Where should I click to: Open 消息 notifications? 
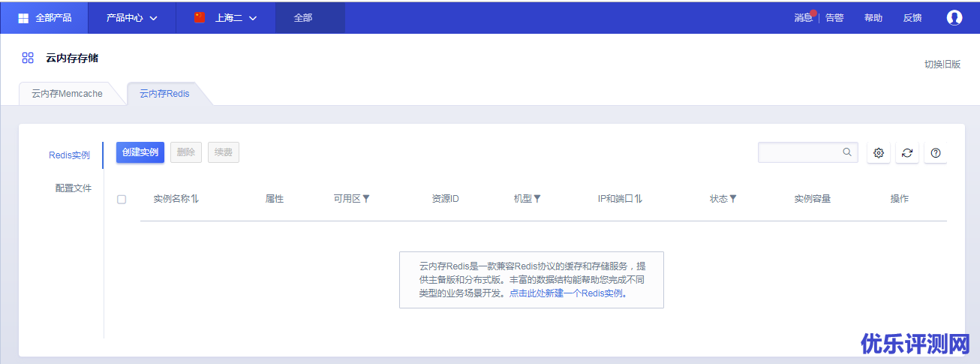pos(804,17)
